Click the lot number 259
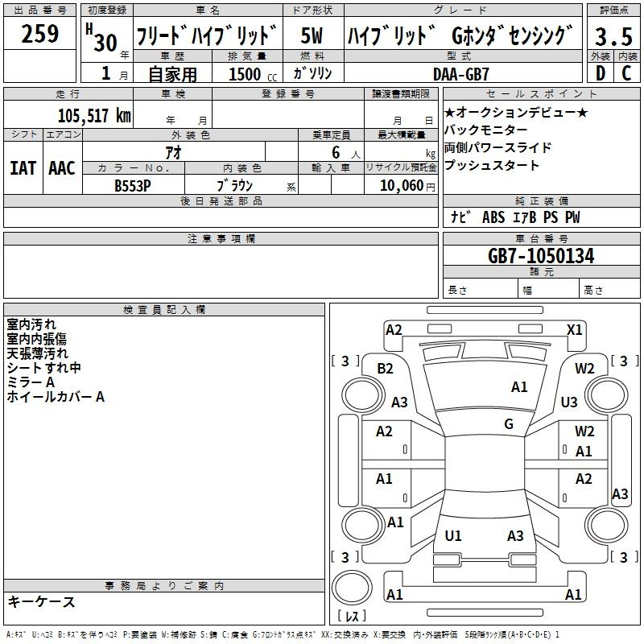This screenshot has height=644, width=644. [x=39, y=35]
